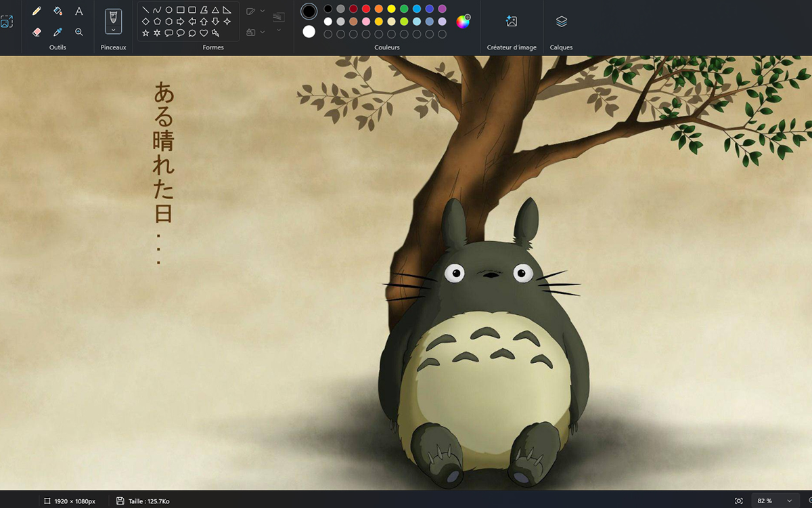This screenshot has width=812, height=508.
Task: Pick the left arrow shape
Action: 192,22
